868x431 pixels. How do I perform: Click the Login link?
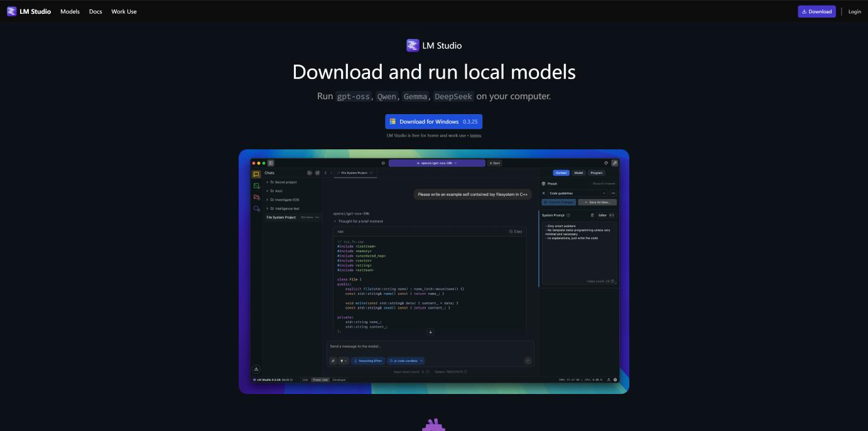click(855, 11)
